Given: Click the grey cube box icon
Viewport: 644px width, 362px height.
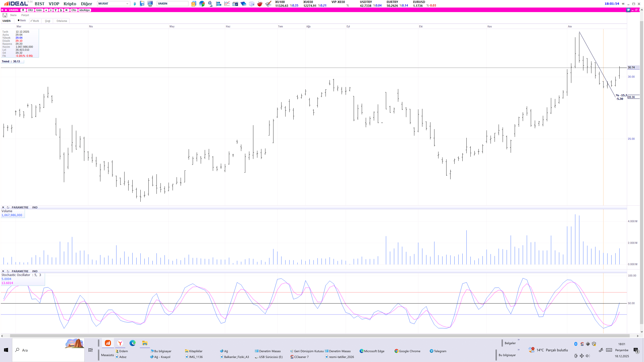Looking at the screenshot, I should pos(252,4).
